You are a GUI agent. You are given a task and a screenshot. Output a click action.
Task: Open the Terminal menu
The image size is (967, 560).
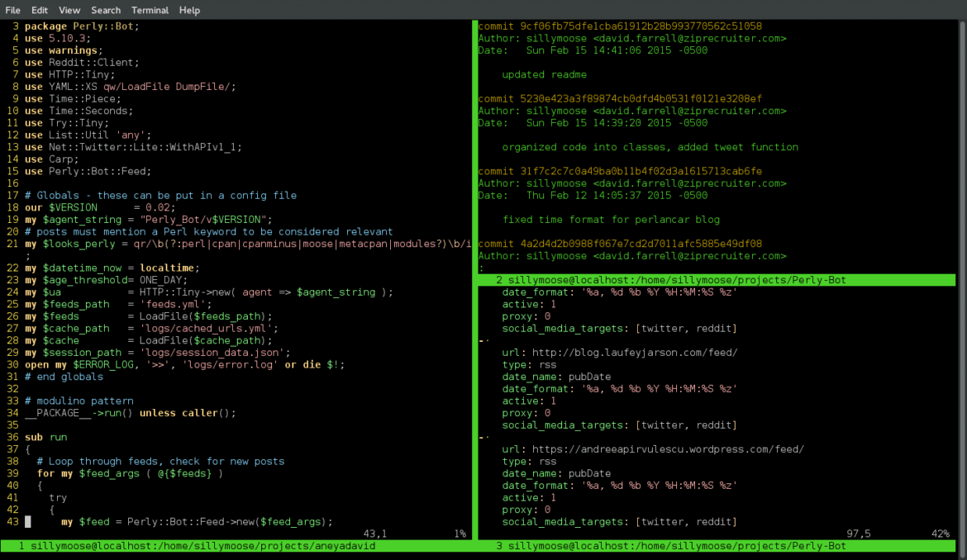coord(150,10)
